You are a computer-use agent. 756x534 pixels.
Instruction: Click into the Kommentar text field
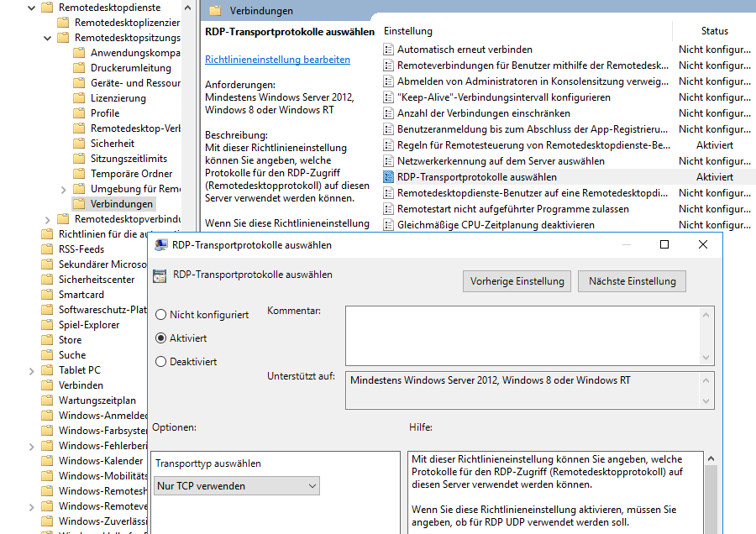(x=521, y=334)
